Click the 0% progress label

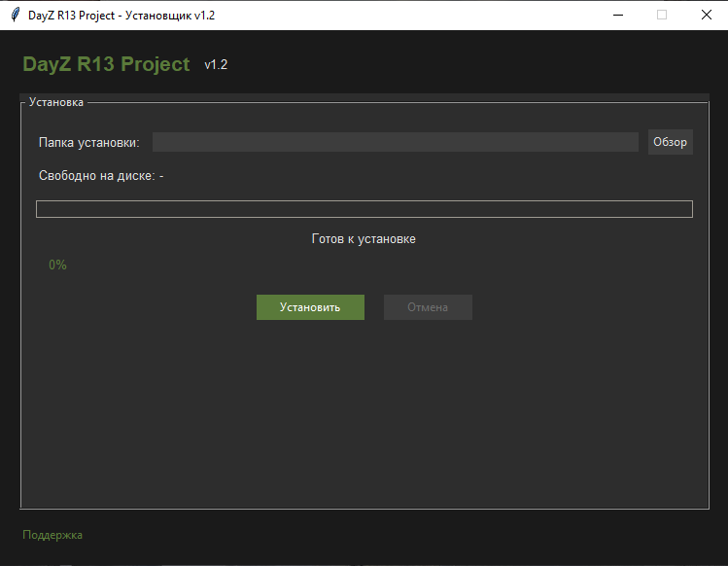pos(57,265)
